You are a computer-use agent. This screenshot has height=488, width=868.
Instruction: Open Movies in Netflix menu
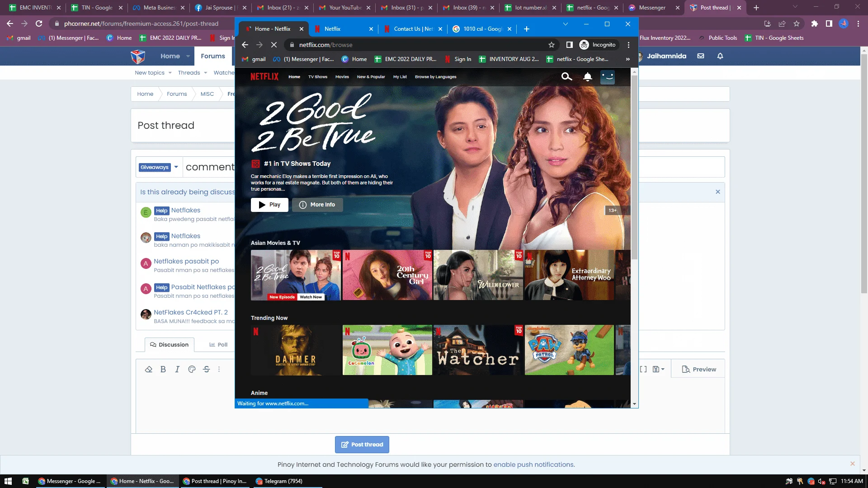pyautogui.click(x=342, y=77)
